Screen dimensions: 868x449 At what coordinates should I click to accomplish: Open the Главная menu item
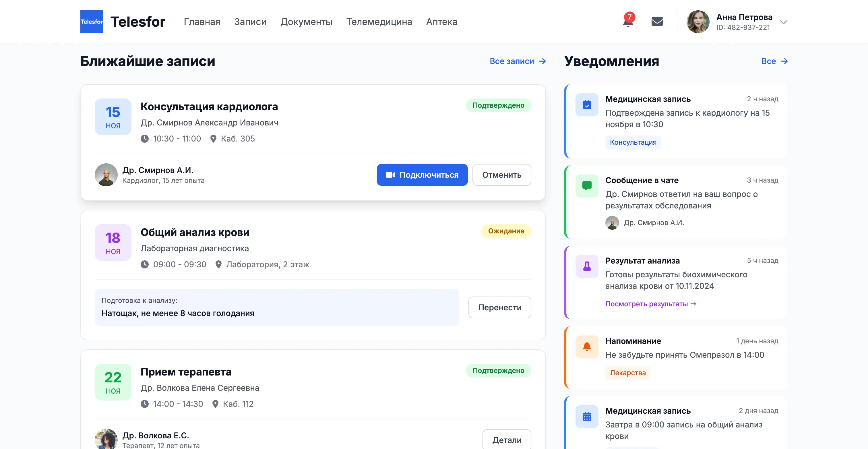tap(201, 22)
